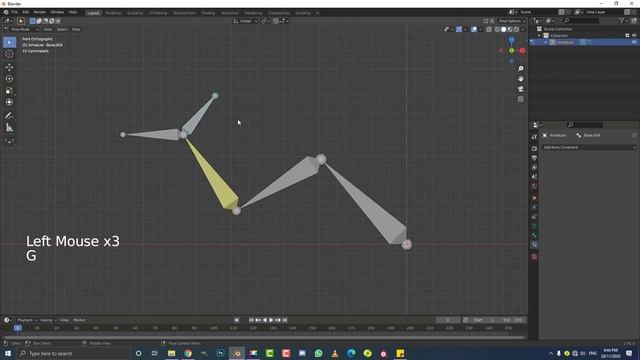The width and height of the screenshot is (640, 360).
Task: Jump to the start frame button
Action: 251,320
